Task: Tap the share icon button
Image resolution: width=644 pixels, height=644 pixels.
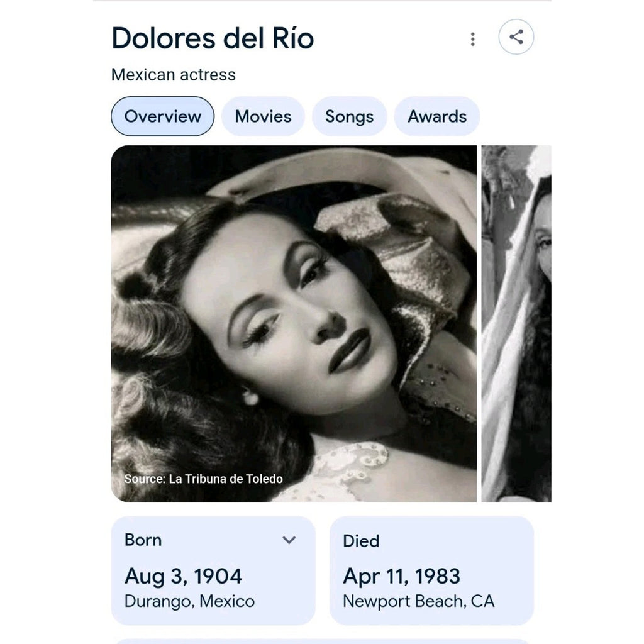Action: pos(516,37)
